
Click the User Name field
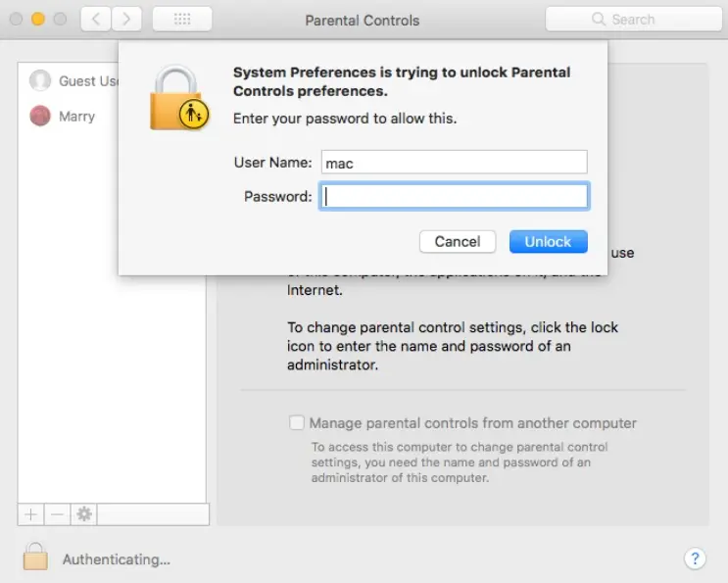[454, 163]
